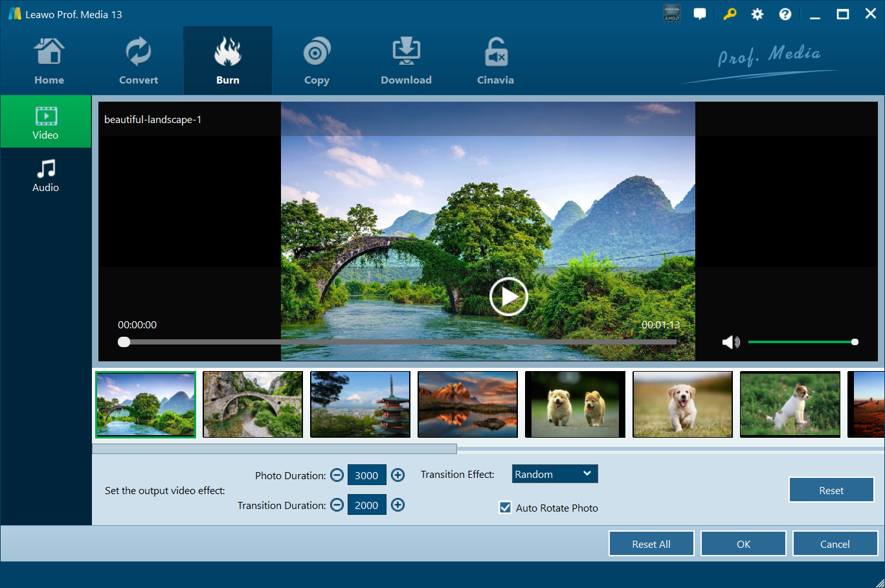The height and width of the screenshot is (588, 885).
Task: Click the registration key icon
Action: click(730, 13)
